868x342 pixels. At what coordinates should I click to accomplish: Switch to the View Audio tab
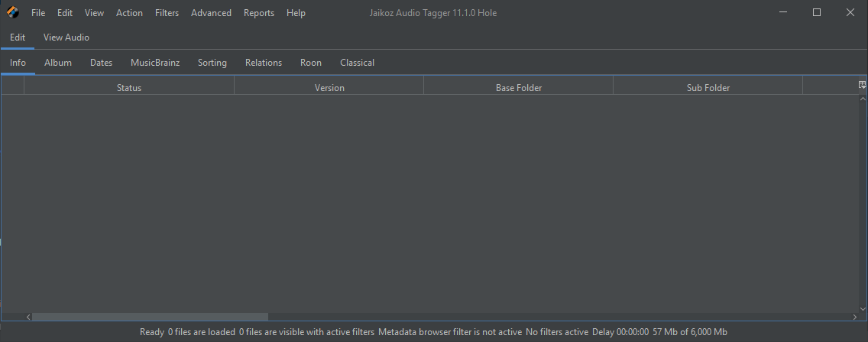pos(66,37)
